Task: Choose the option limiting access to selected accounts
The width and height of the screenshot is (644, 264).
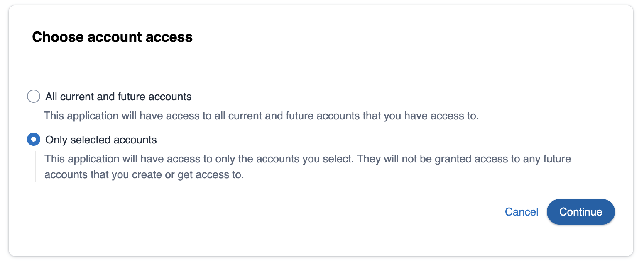Action: (34, 139)
